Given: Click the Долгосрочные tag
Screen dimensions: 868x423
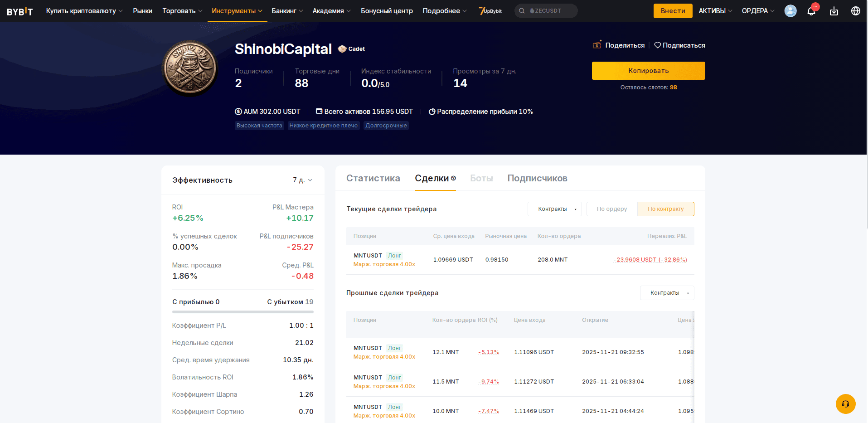Looking at the screenshot, I should (386, 126).
